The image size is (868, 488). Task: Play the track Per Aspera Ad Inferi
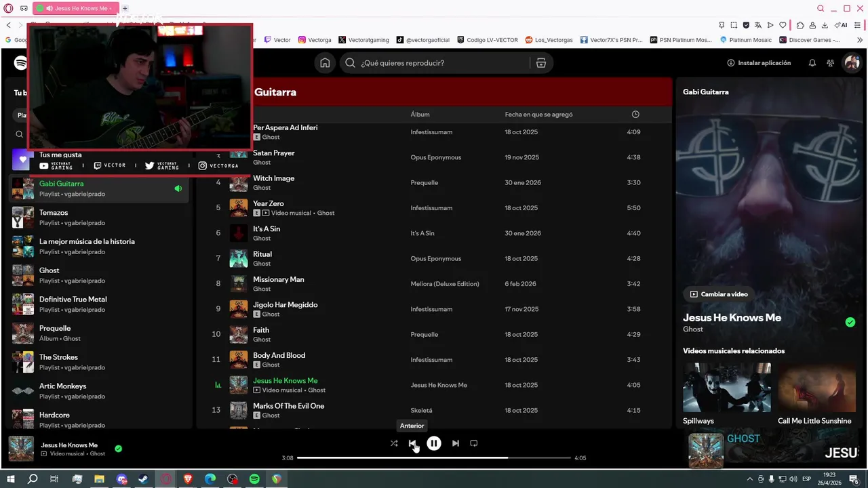pyautogui.click(x=285, y=127)
